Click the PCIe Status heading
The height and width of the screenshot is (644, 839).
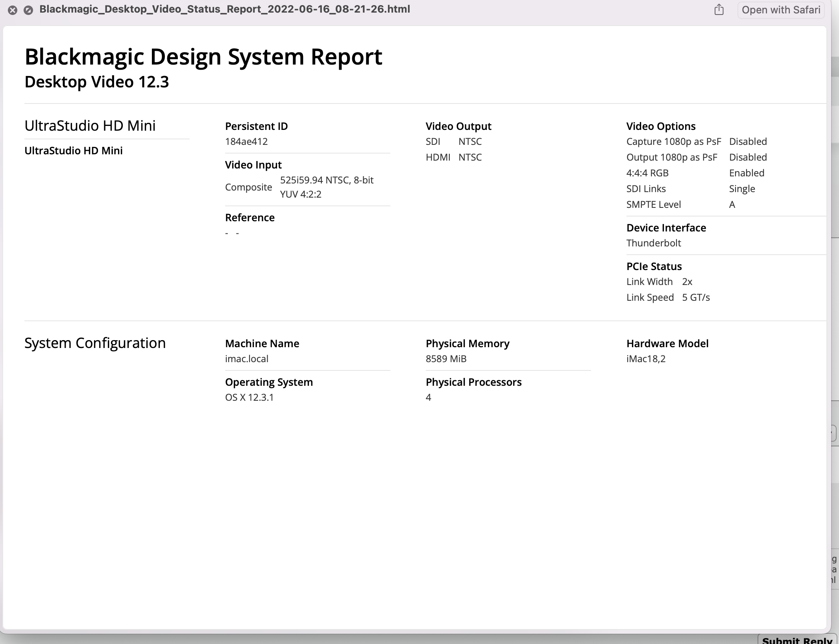654,266
